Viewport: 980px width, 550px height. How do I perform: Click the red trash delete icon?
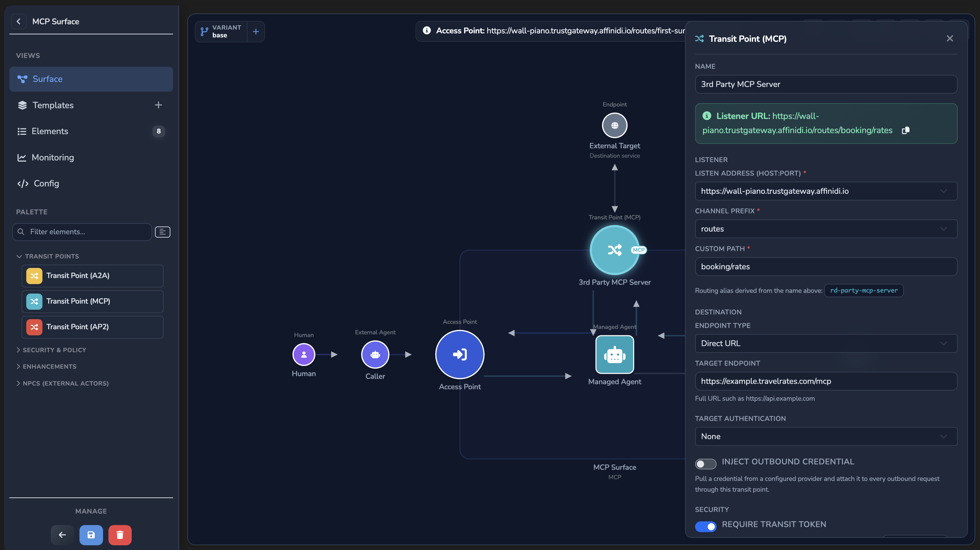[120, 535]
